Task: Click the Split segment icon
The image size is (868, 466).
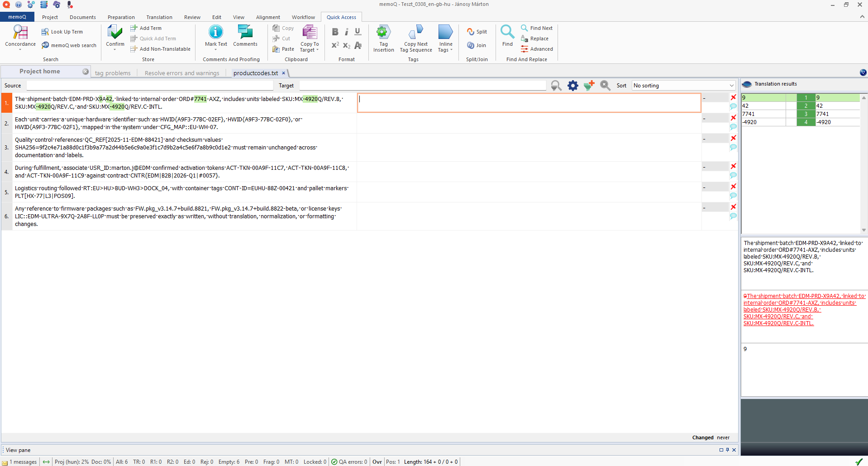Action: (477, 32)
